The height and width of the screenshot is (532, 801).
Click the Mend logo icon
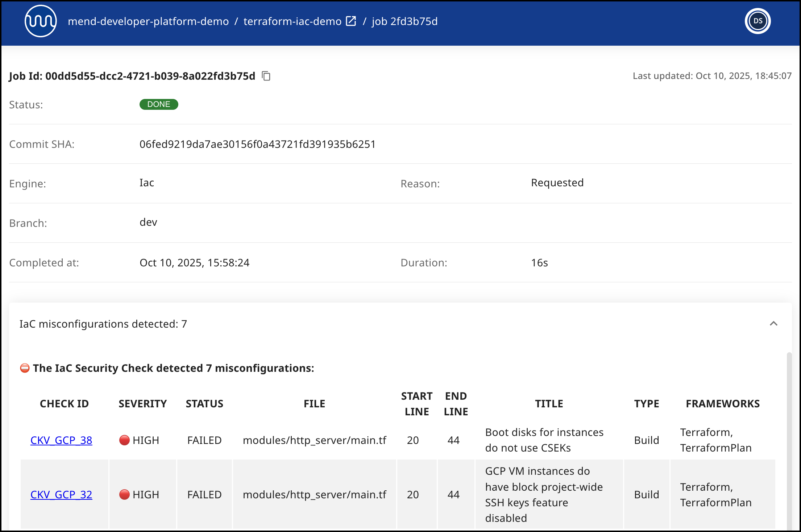41,21
